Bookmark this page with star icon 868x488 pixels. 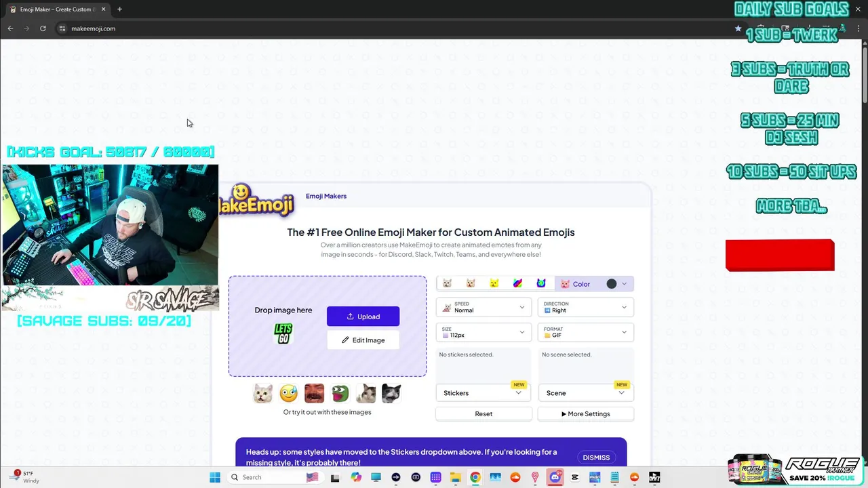(x=738, y=28)
